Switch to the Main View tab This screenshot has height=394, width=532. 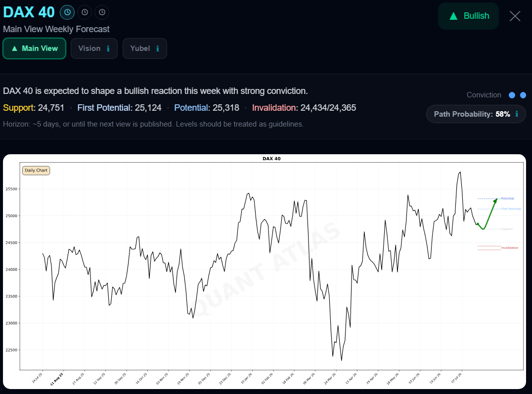click(34, 48)
